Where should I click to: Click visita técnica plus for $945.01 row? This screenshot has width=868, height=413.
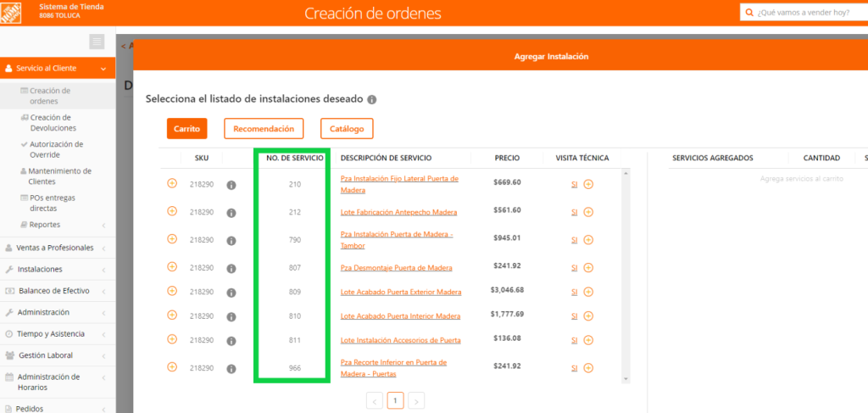(588, 240)
